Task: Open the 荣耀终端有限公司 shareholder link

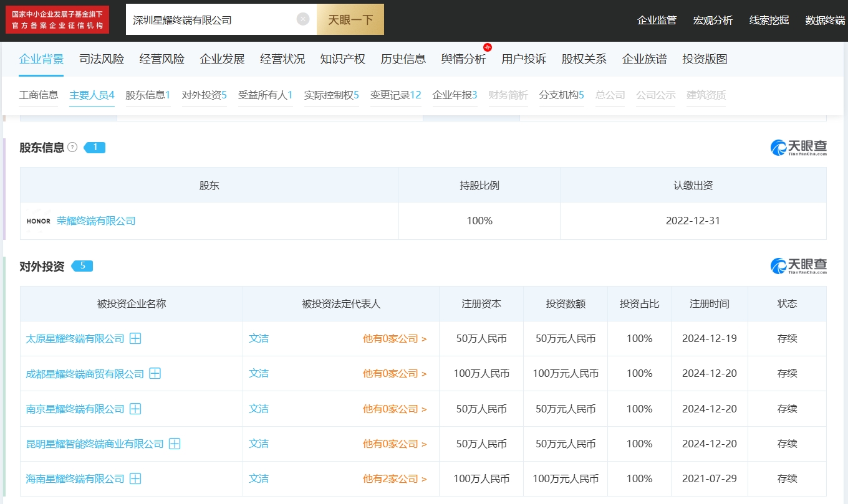Action: (x=96, y=221)
